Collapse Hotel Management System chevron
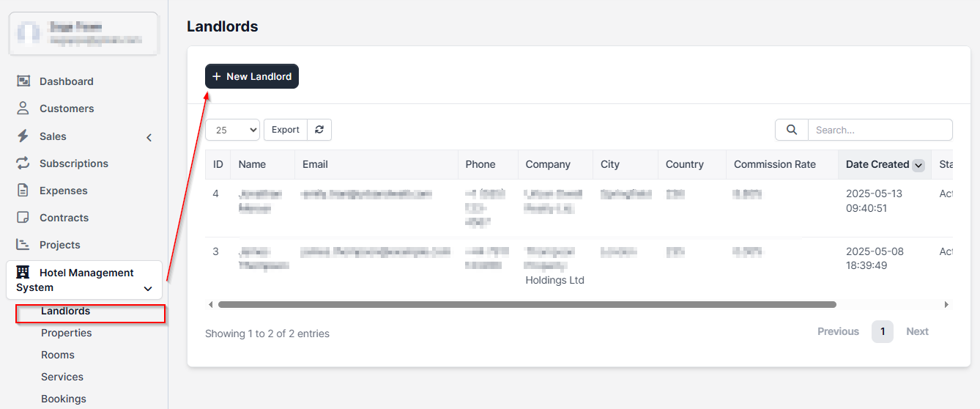Image resolution: width=980 pixels, height=409 pixels. 148,289
